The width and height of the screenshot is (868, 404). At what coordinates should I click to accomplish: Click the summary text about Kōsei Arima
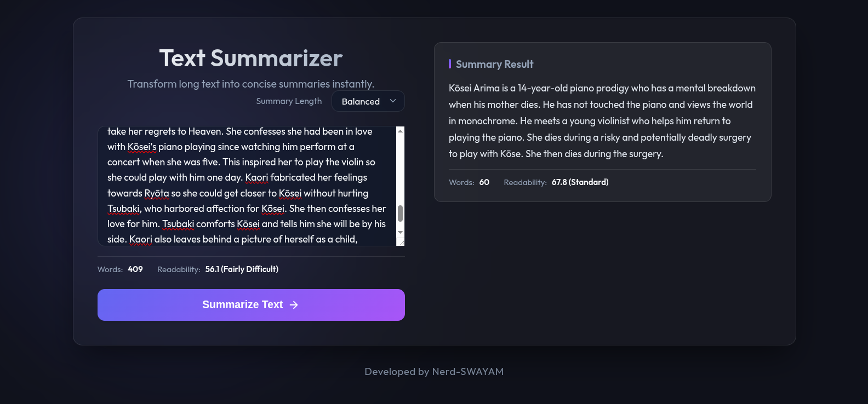[x=601, y=120]
